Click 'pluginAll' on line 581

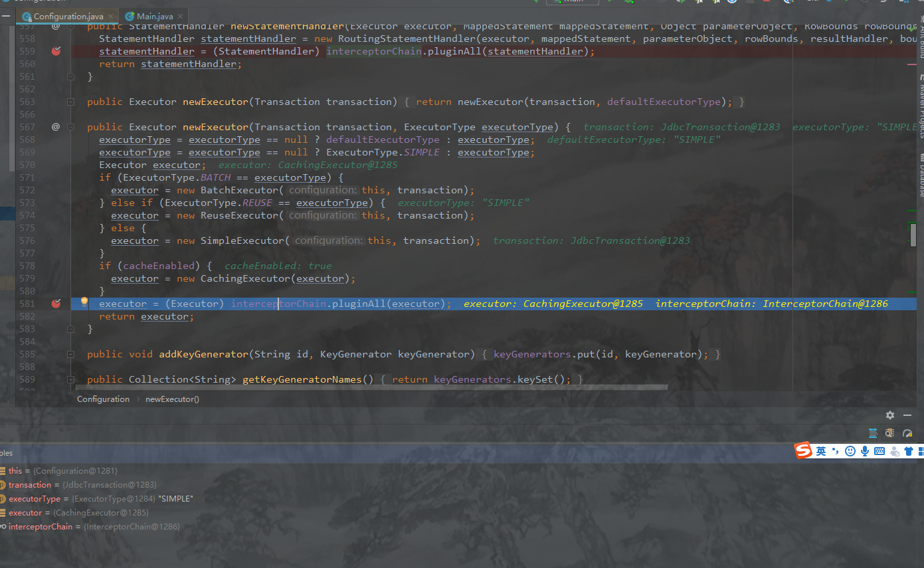[x=359, y=304]
